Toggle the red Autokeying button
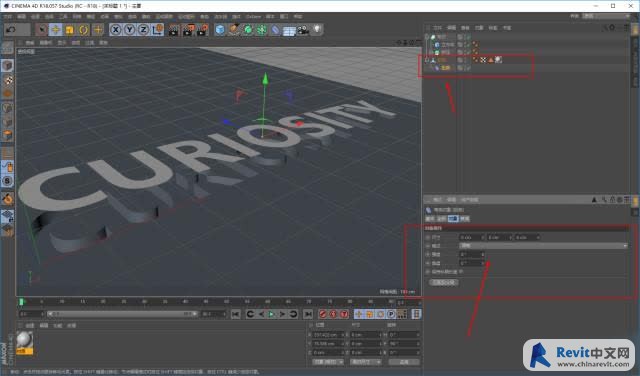 tap(333, 314)
